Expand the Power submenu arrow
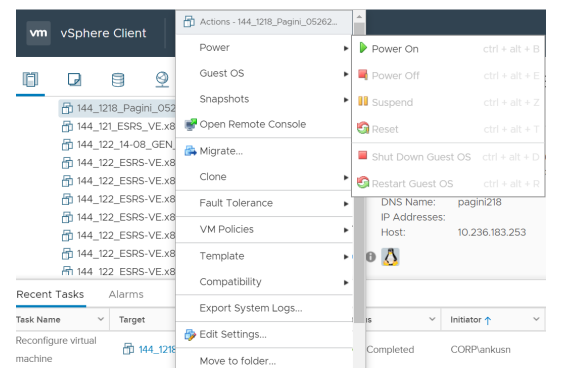Screen dimensions: 570x386 pos(346,48)
